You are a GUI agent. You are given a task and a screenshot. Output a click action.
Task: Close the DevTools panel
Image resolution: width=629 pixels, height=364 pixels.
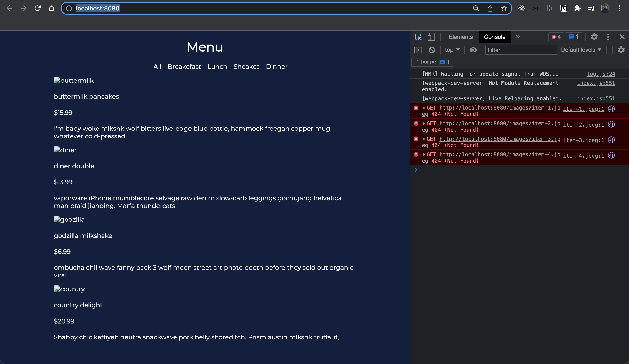pyautogui.click(x=622, y=37)
